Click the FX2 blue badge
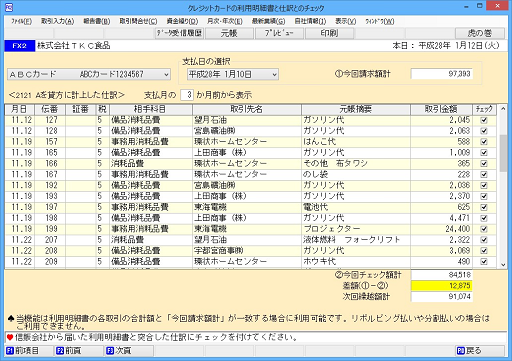Image resolution: width=512 pixels, height=361 pixels. [x=20, y=46]
